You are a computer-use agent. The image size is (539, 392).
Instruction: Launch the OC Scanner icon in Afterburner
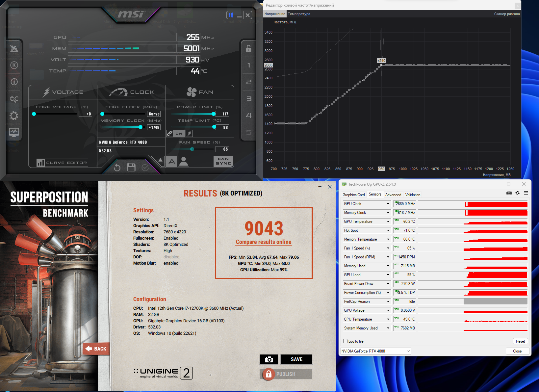(14, 99)
